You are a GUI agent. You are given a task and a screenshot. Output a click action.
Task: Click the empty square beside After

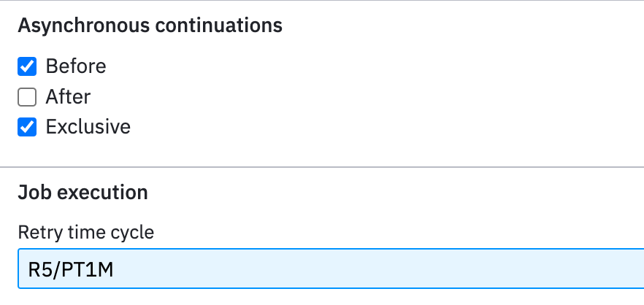(x=27, y=97)
